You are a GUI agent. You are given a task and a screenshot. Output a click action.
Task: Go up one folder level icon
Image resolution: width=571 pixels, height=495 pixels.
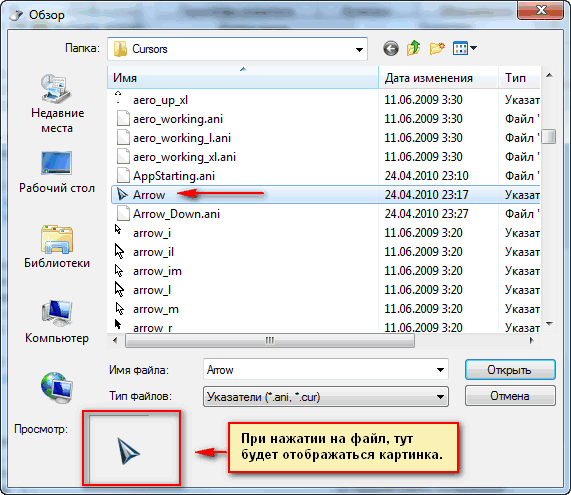[414, 48]
